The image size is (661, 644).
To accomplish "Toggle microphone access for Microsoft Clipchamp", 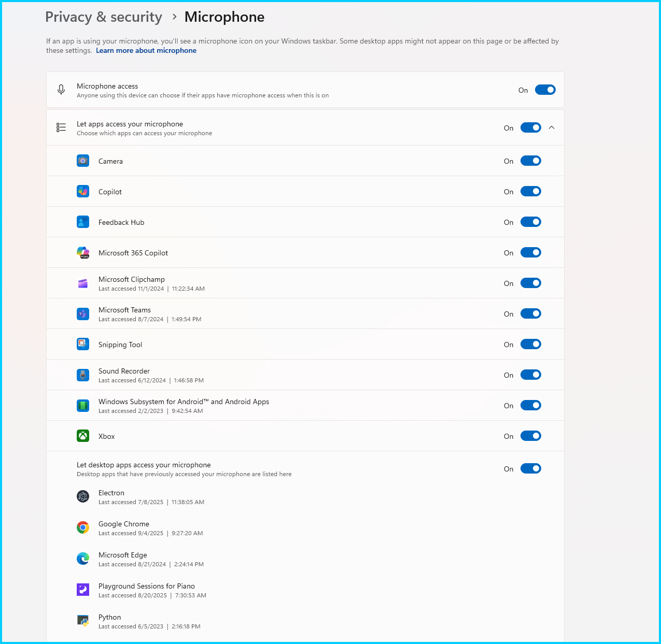I will tap(531, 283).
